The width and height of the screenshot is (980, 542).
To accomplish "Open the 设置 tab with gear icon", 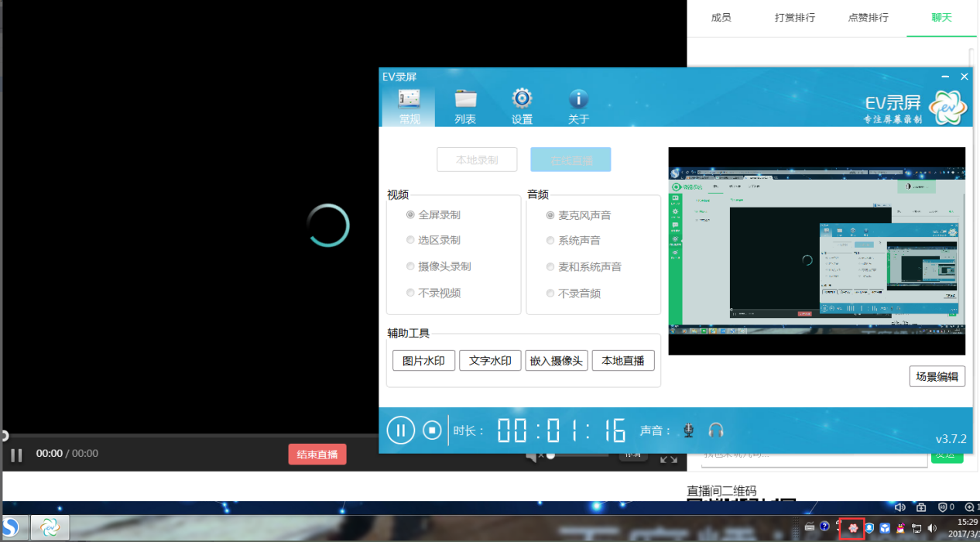I will pos(522,107).
